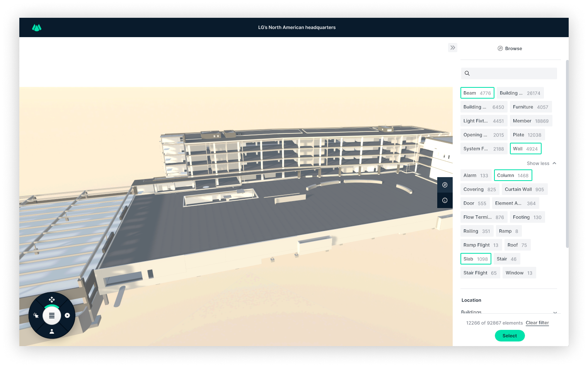This screenshot has width=588, height=367.
Task: Collapse categories with Show less
Action: [x=541, y=163]
